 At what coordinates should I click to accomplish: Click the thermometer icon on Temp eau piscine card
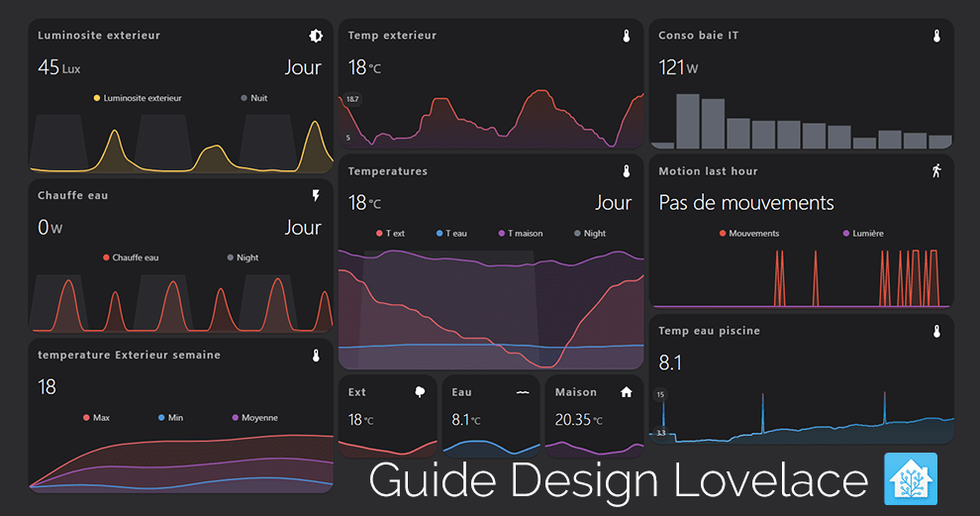point(936,331)
